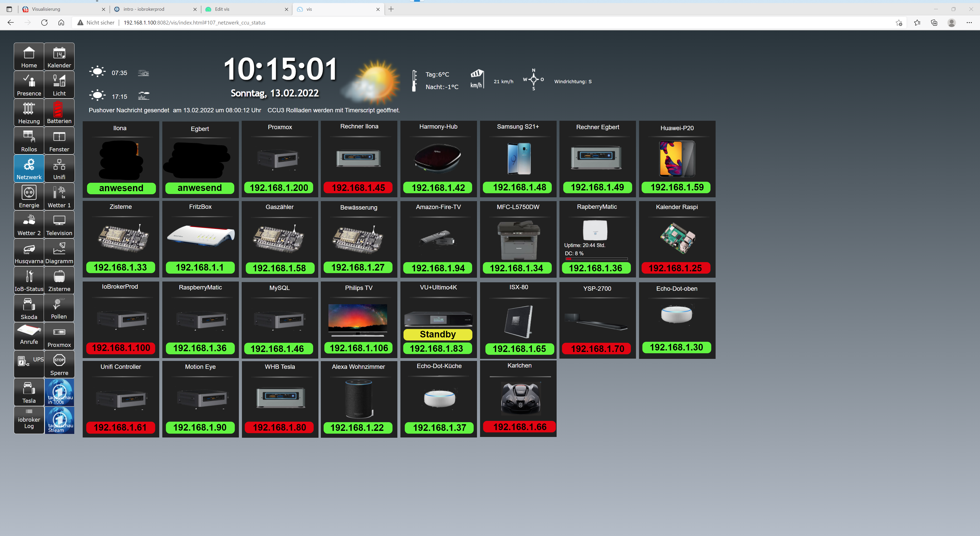
Task: Open the iobroker Log icon
Action: [29, 420]
